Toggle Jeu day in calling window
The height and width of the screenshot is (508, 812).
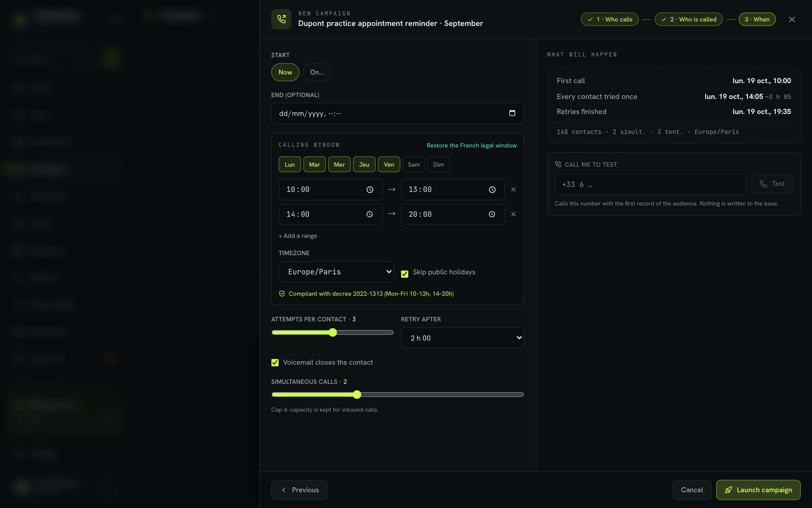click(364, 164)
